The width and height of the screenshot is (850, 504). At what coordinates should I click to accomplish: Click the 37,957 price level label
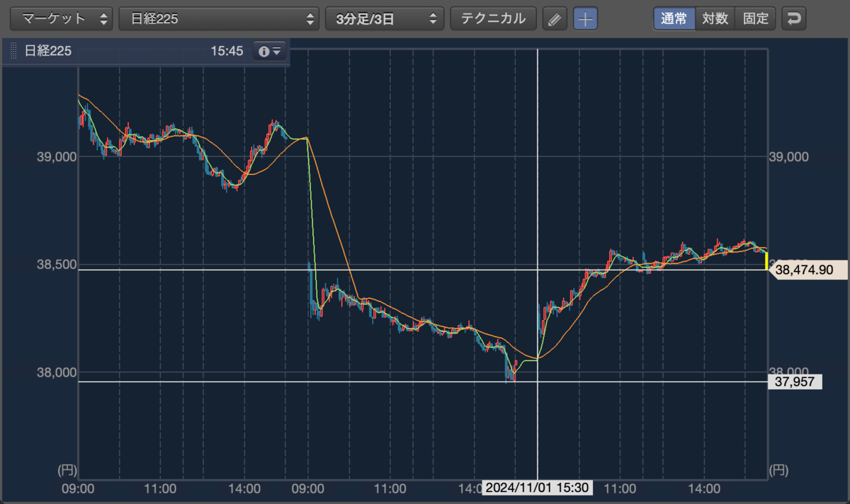click(x=795, y=382)
